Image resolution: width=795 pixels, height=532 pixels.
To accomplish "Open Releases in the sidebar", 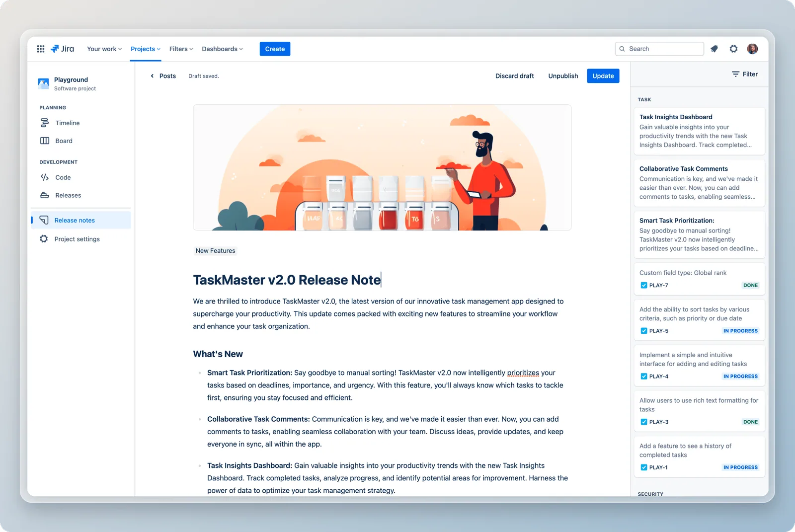I will 81,195.
